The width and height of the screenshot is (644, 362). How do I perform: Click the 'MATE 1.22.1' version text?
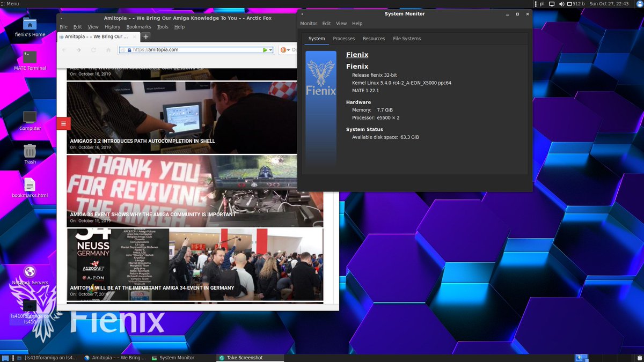coord(365,91)
